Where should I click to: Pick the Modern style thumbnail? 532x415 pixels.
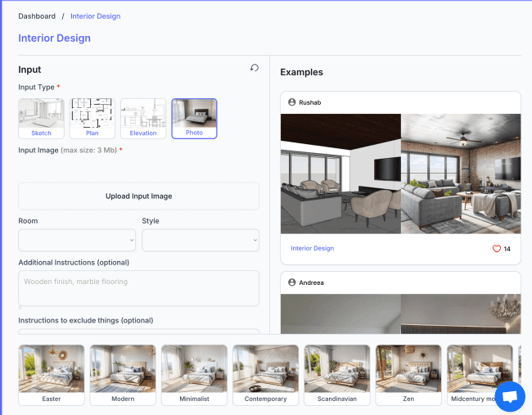[122, 375]
